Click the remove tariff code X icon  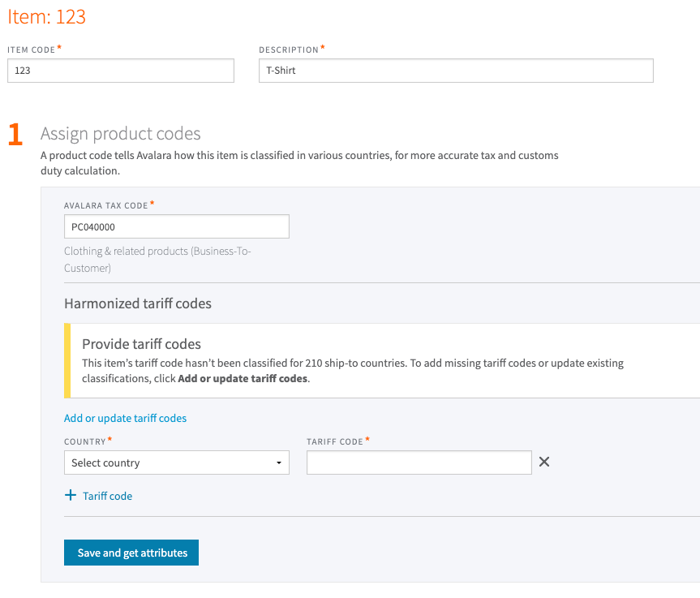(x=544, y=462)
